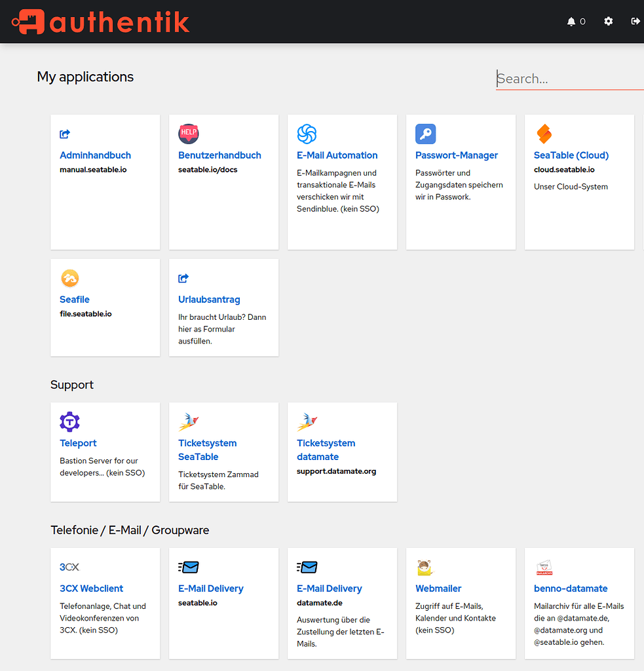Sign out using the logout icon

[635, 21]
